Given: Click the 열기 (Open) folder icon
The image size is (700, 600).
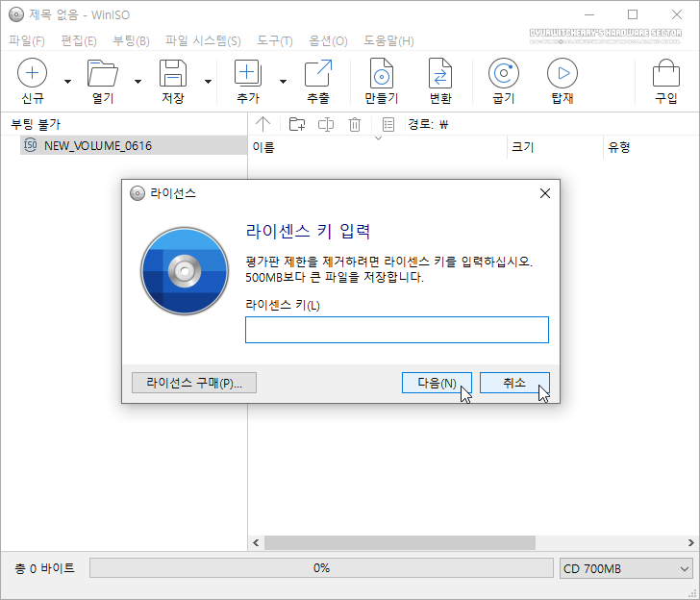Looking at the screenshot, I should 103,73.
